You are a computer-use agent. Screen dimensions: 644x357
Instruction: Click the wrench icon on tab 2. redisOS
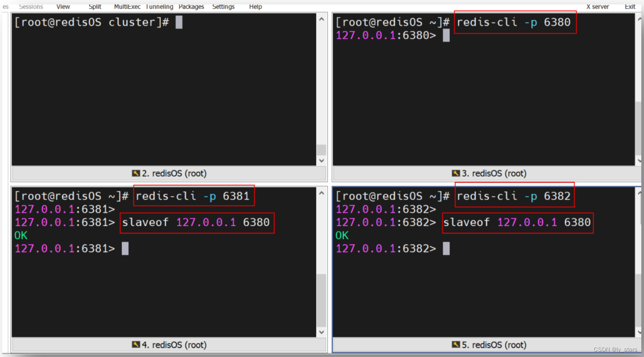tap(136, 174)
